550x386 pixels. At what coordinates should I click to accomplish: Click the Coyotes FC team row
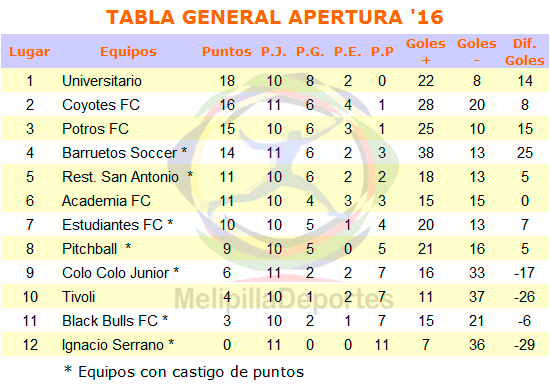tap(275, 105)
